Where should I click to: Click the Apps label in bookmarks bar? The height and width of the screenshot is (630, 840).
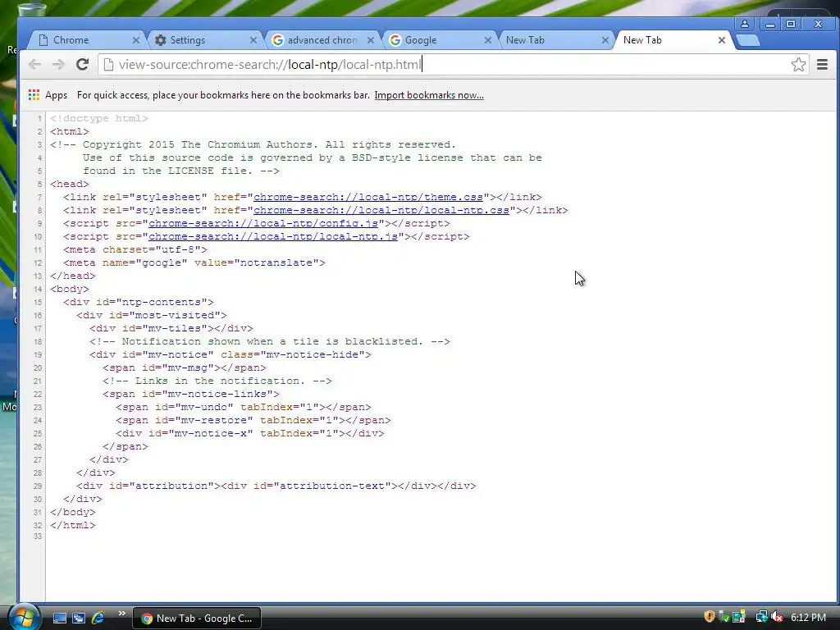tap(57, 95)
